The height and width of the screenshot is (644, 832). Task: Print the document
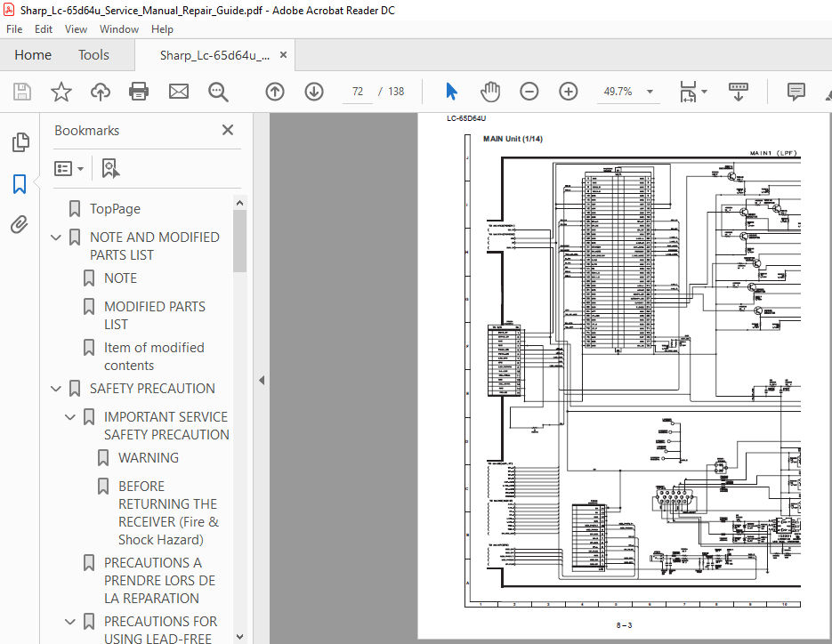[139, 92]
